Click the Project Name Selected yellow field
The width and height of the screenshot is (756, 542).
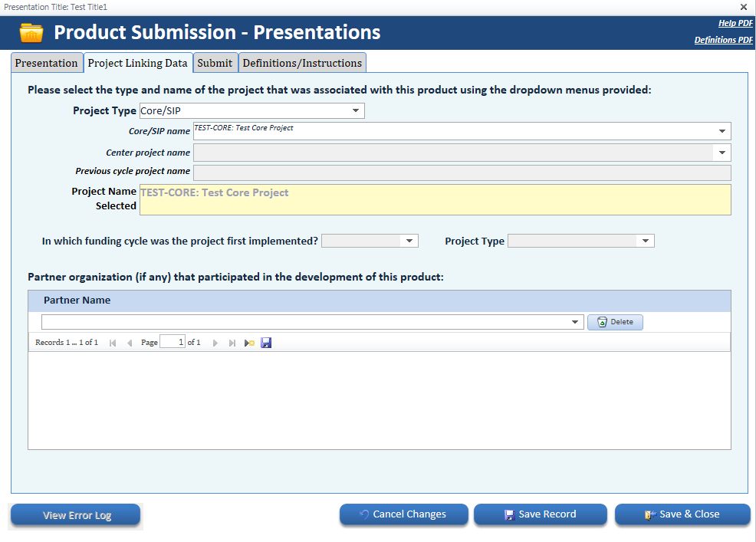click(x=436, y=199)
